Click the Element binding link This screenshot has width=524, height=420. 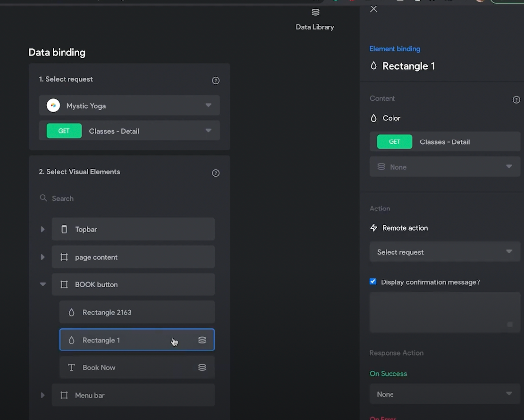coord(394,49)
